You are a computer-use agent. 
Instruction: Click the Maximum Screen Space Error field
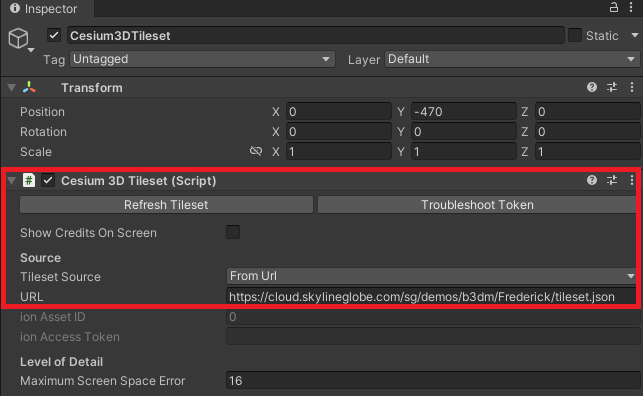[433, 380]
